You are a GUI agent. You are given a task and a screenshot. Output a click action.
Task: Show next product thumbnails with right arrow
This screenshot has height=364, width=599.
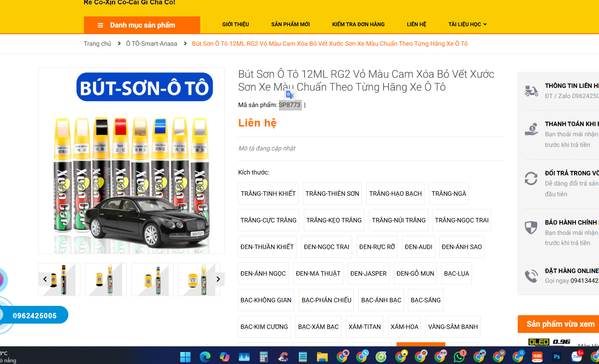click(x=218, y=279)
